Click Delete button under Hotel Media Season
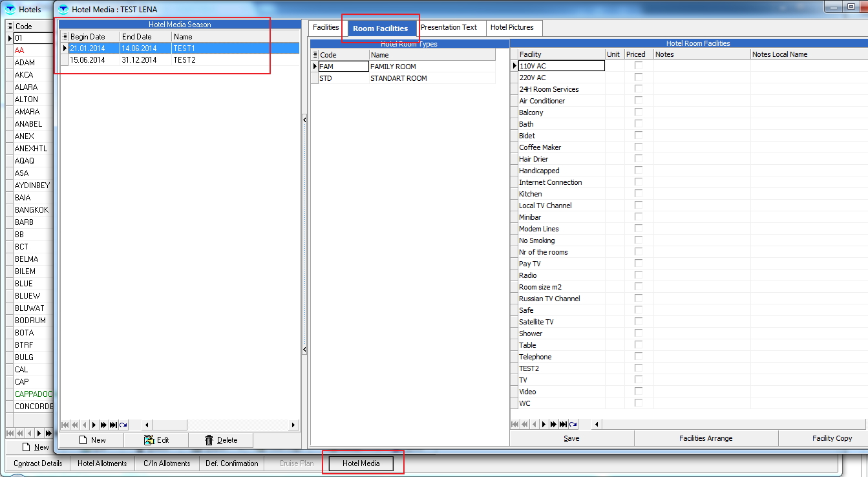The width and height of the screenshot is (868, 477). 220,440
